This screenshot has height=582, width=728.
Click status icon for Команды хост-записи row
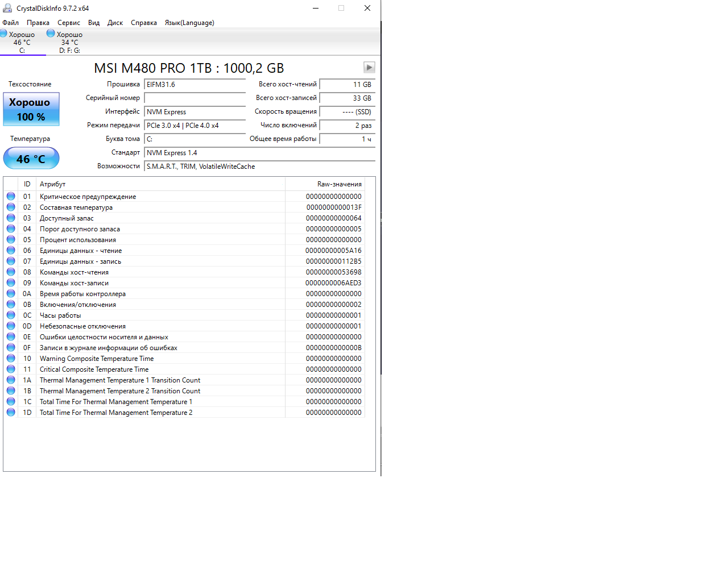[11, 282]
